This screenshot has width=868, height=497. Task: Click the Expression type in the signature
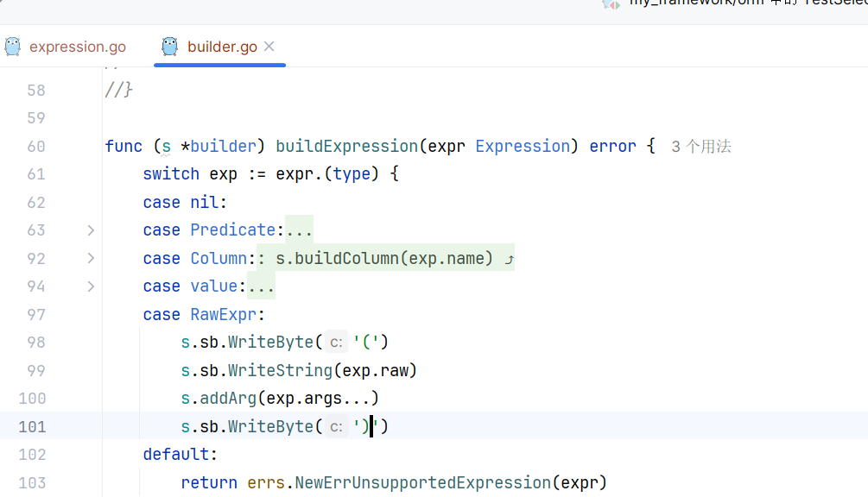click(x=523, y=147)
